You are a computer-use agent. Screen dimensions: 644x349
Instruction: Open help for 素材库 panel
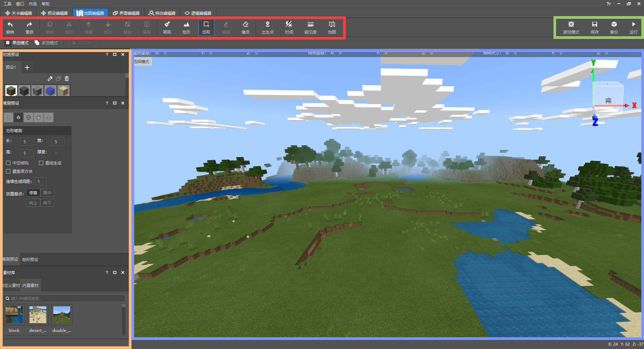coord(107,272)
